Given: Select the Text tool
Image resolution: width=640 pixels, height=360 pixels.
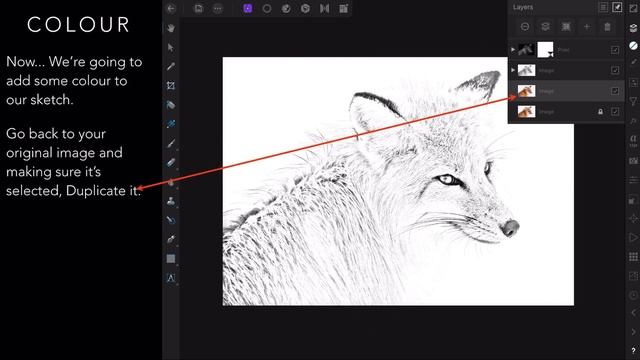Looking at the screenshot, I should 171,278.
